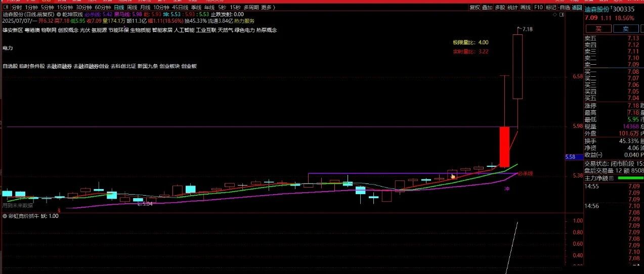This screenshot has width=644, height=274.
Task: Click the 节能环保 concept tag
Action: [118, 30]
